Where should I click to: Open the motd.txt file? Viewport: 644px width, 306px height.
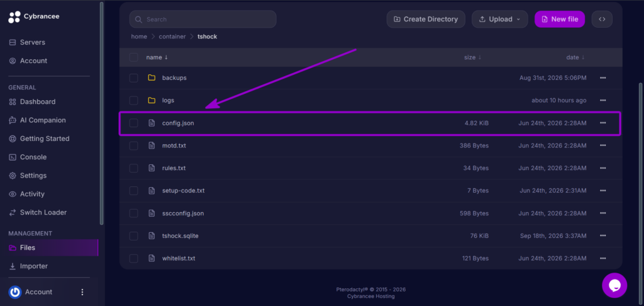[174, 145]
